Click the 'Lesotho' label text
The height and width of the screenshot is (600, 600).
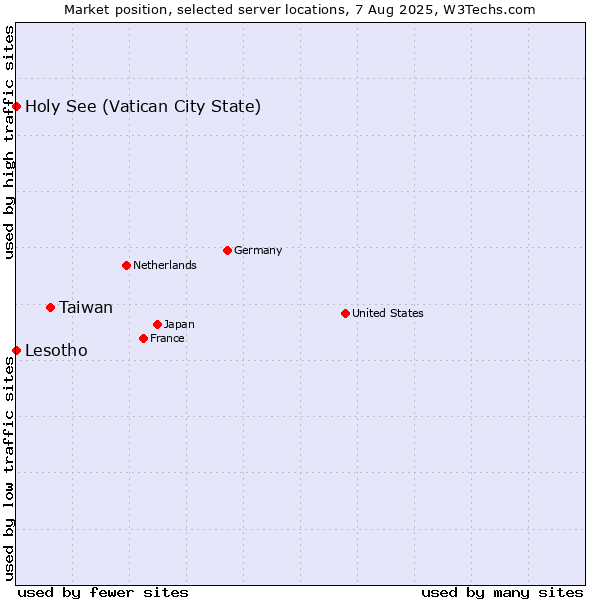click(56, 351)
